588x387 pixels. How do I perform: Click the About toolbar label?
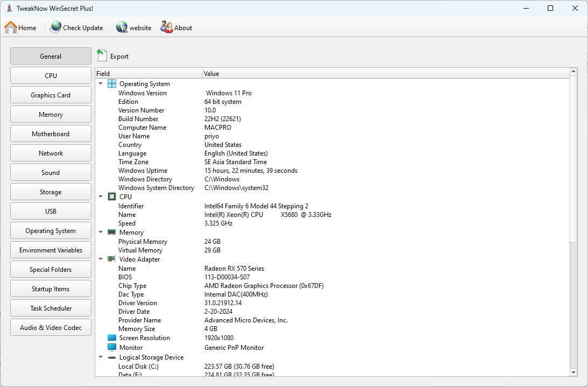(x=183, y=28)
